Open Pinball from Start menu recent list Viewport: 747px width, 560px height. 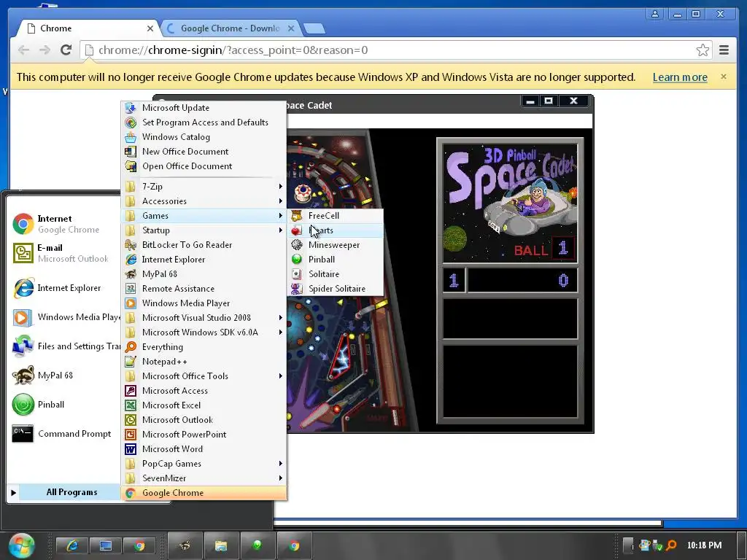64,405
